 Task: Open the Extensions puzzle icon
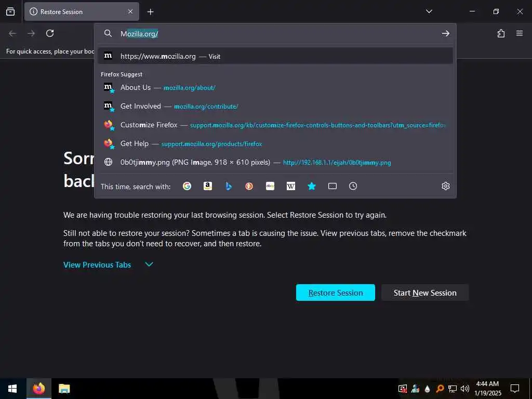click(501, 33)
